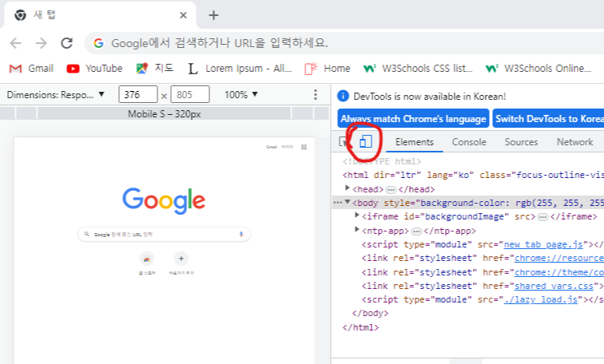Open the Gmail bookmark
This screenshot has height=364, width=604.
[31, 69]
